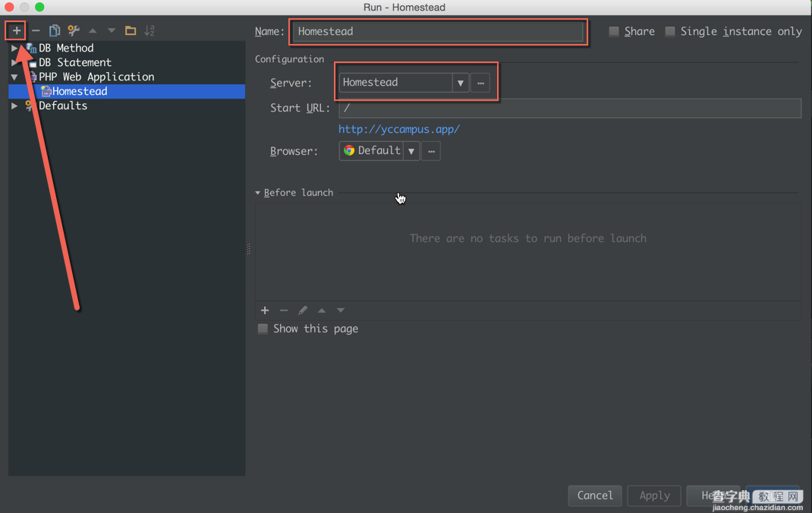812x513 pixels.
Task: Click the Apply button
Action: 655,496
